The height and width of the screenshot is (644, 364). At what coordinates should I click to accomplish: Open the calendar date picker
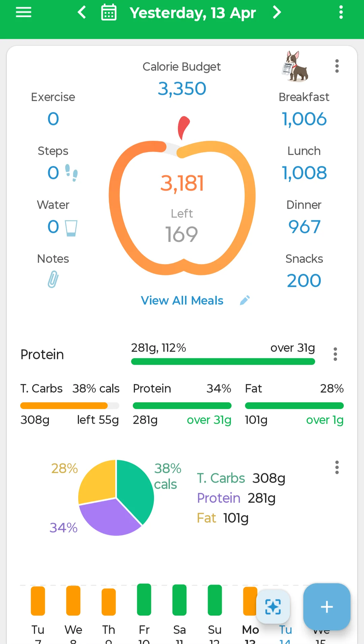click(109, 13)
